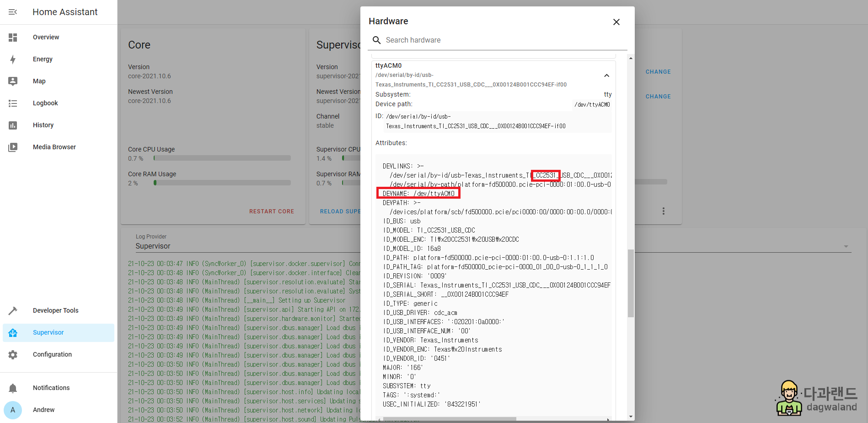This screenshot has width=868, height=423.
Task: Open Overview dashboard icon
Action: [x=13, y=38]
